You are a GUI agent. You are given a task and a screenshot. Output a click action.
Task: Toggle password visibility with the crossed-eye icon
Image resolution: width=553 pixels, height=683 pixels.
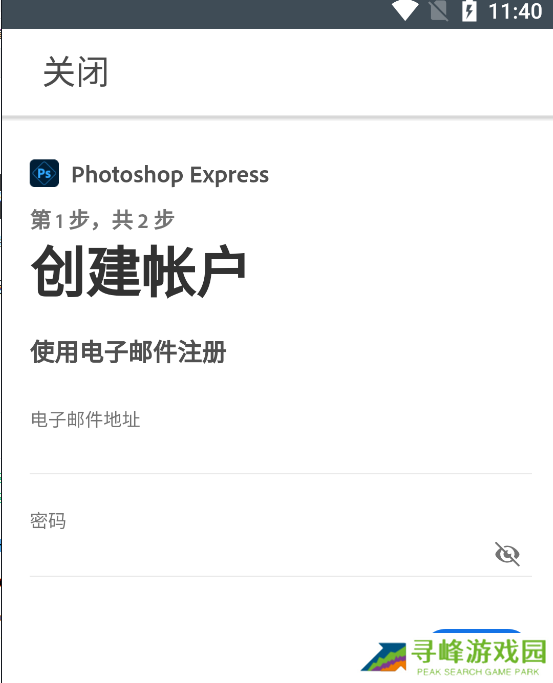507,554
